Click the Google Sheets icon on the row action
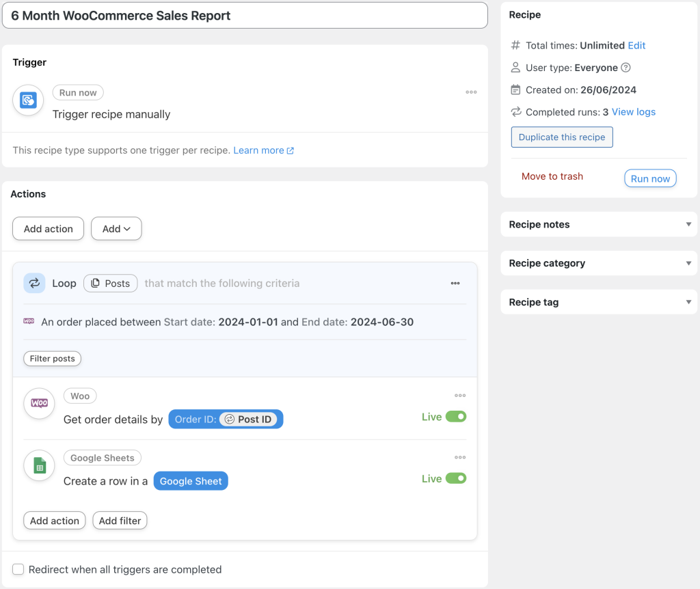Viewport: 700px width, 589px height. click(x=39, y=465)
